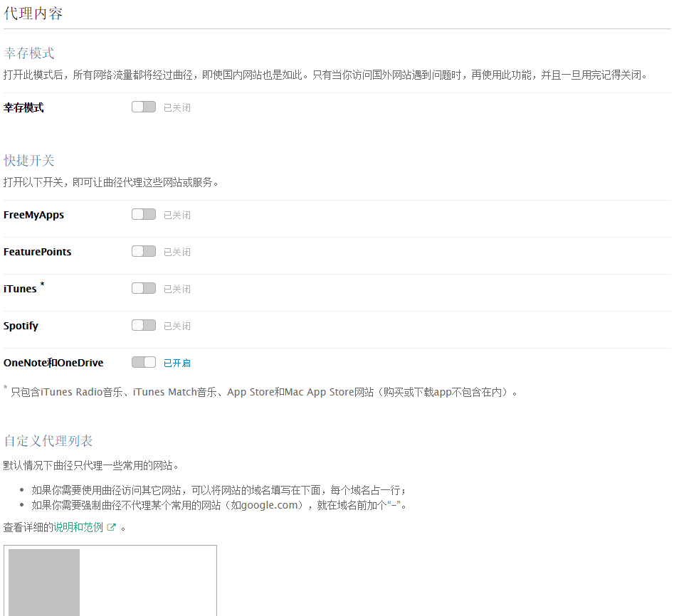Click the 代理内容 page heading
Image resolution: width=674 pixels, height=616 pixels.
click(33, 13)
